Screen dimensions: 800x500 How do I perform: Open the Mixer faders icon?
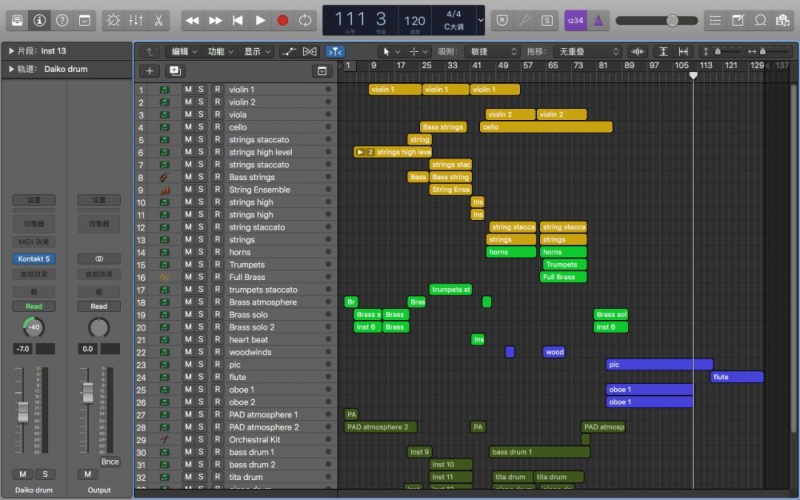136,20
